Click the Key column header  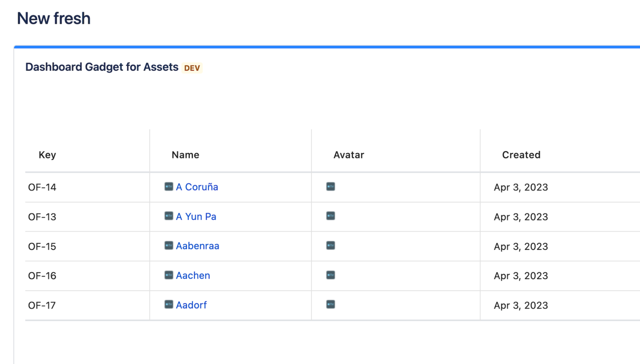[47, 155]
